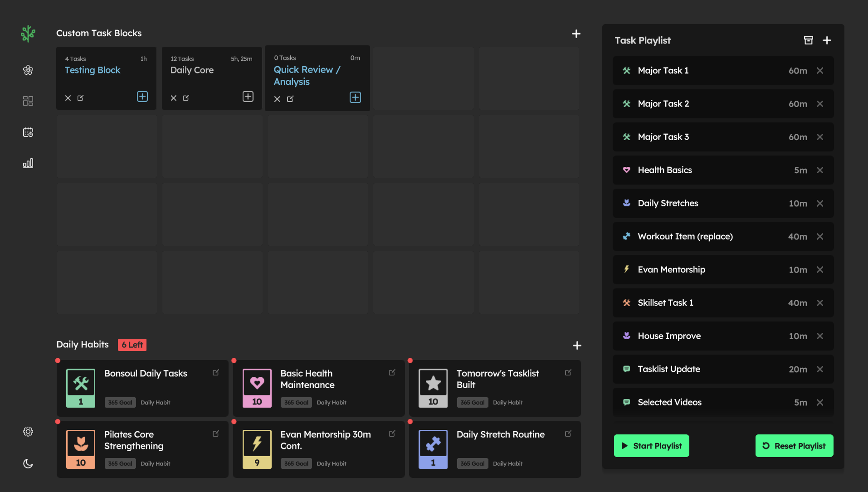Mark Daily Stretch Routine dumbbell tile
Viewport: 868px width, 492px height.
433,449
